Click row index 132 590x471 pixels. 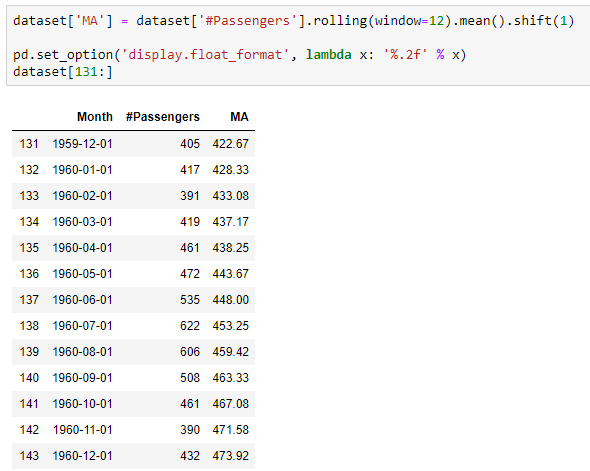(x=29, y=170)
